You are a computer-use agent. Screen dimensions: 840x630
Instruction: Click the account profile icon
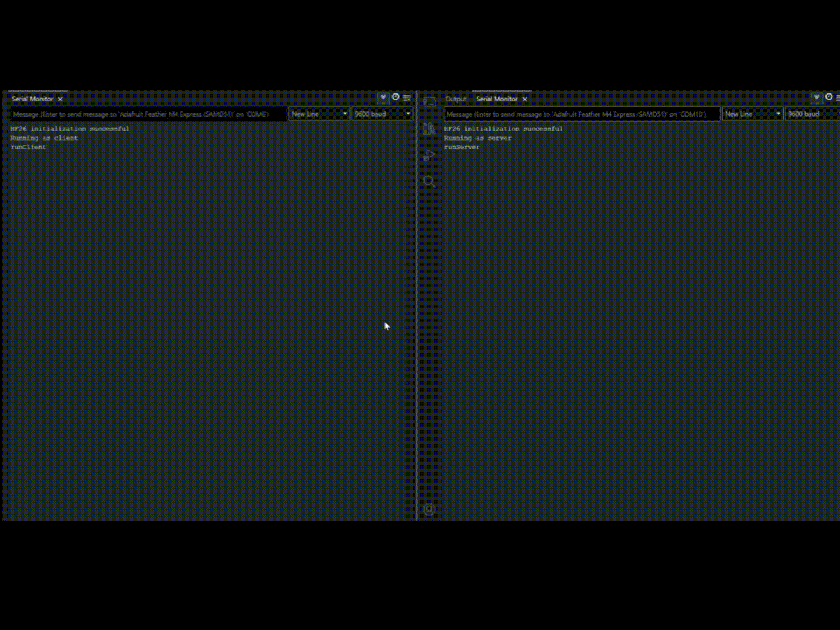point(429,510)
